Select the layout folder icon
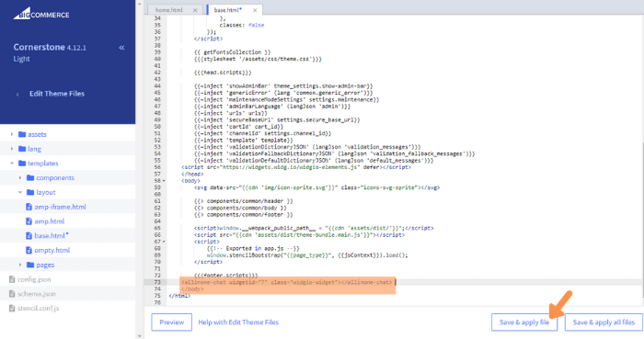 (x=30, y=192)
